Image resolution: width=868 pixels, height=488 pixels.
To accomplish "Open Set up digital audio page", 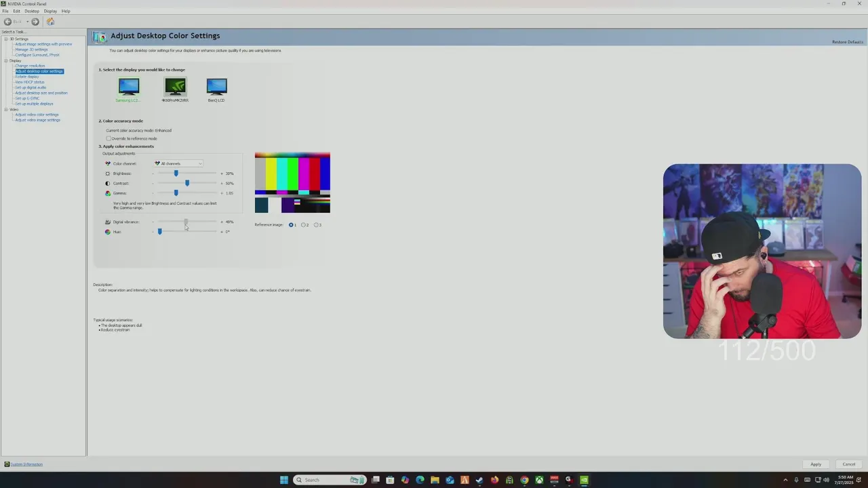I will (x=31, y=87).
